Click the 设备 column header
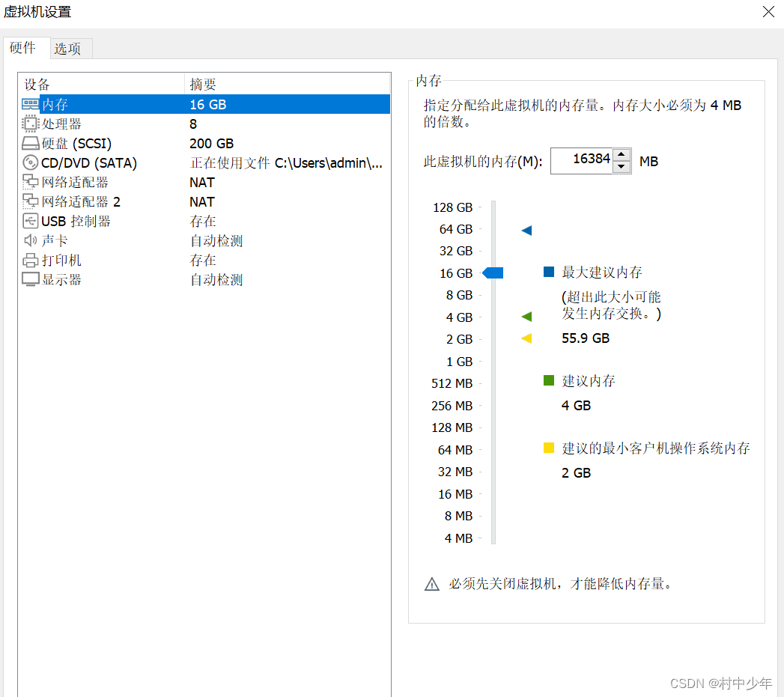Screen dimensions: 784x697 (x=102, y=84)
